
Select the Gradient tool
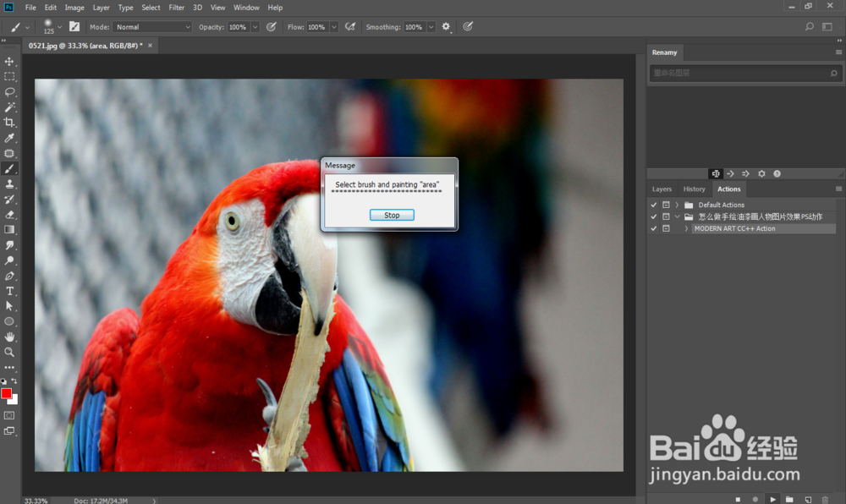9,230
